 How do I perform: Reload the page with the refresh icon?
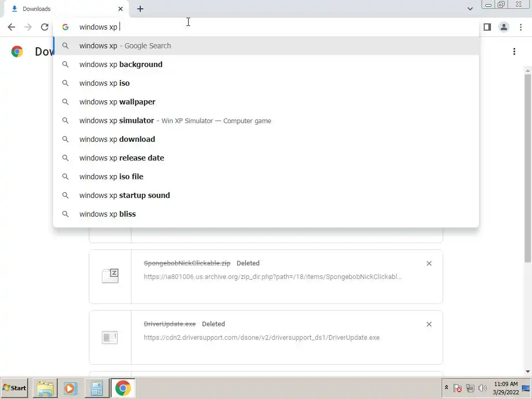click(45, 27)
